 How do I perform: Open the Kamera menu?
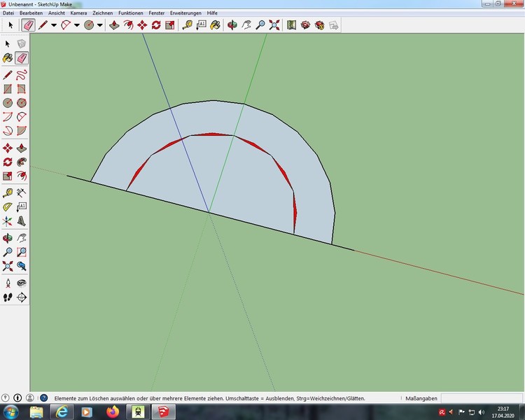click(x=78, y=13)
